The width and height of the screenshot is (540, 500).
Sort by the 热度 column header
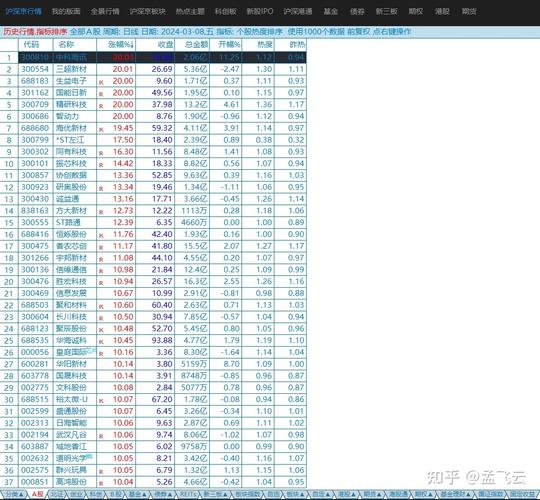[265, 44]
